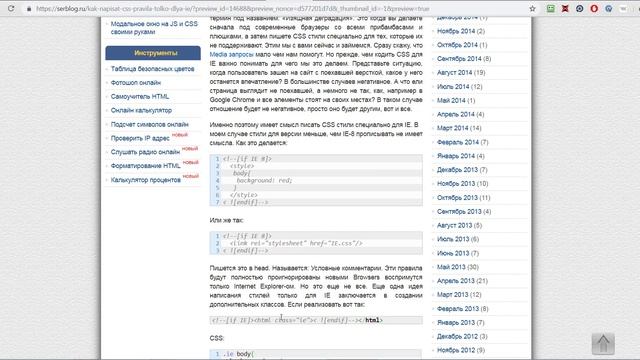
Task: Open Форматирование HTML tool
Action: pyautogui.click(x=145, y=166)
